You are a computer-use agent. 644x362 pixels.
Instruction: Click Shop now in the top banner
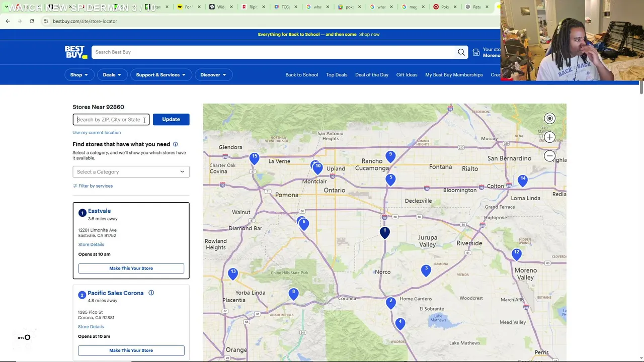pyautogui.click(x=369, y=35)
